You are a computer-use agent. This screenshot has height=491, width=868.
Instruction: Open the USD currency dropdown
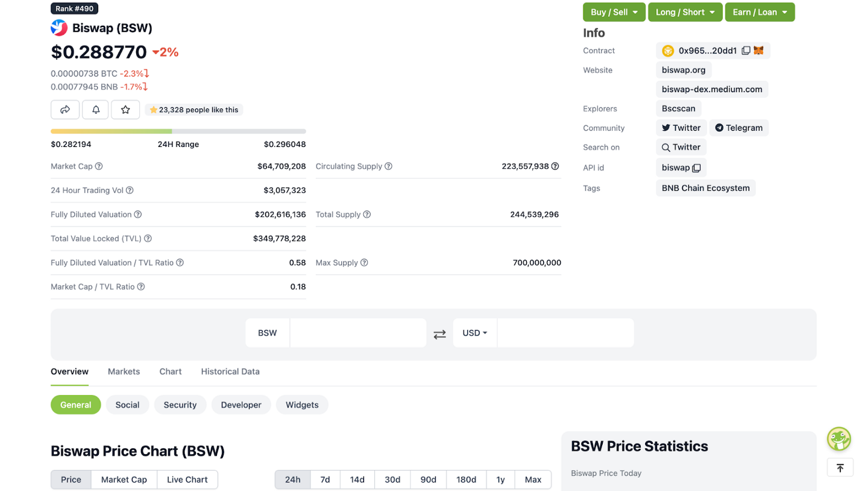(475, 333)
